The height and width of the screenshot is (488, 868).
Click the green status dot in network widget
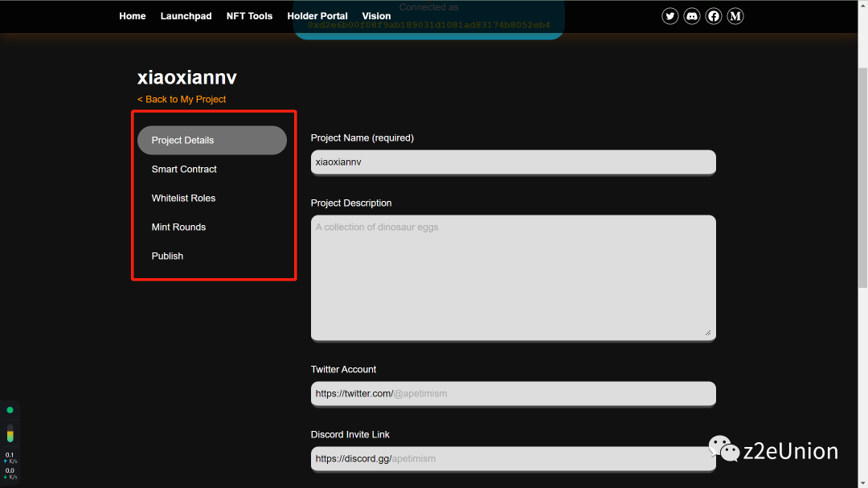(x=10, y=410)
